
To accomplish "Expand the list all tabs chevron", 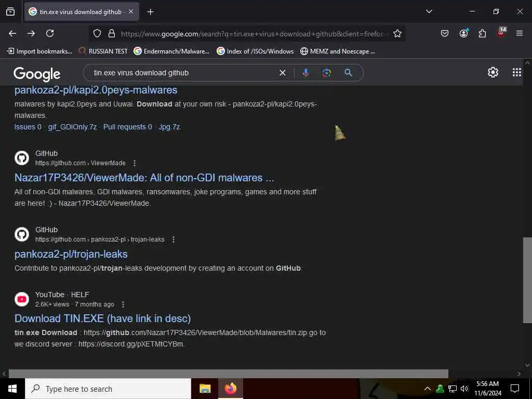I will pyautogui.click(x=429, y=11).
